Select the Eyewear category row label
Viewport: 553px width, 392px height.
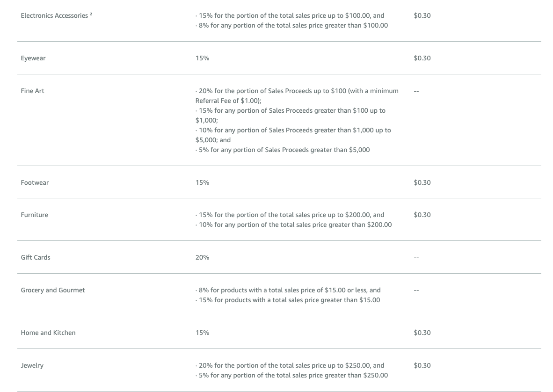click(x=33, y=58)
